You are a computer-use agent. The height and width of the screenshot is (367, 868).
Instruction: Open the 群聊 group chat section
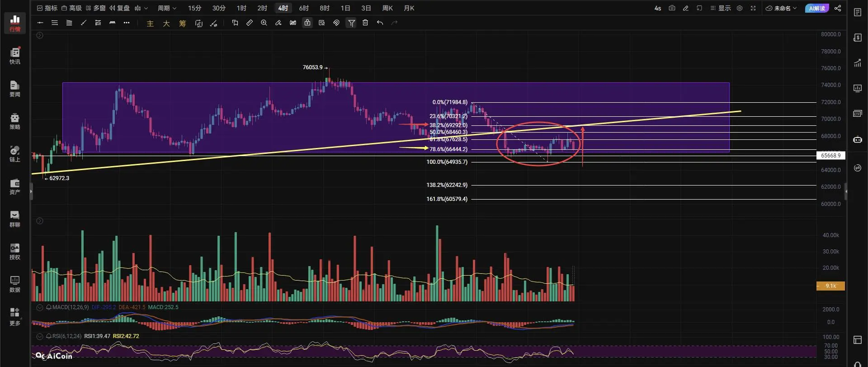click(x=15, y=219)
